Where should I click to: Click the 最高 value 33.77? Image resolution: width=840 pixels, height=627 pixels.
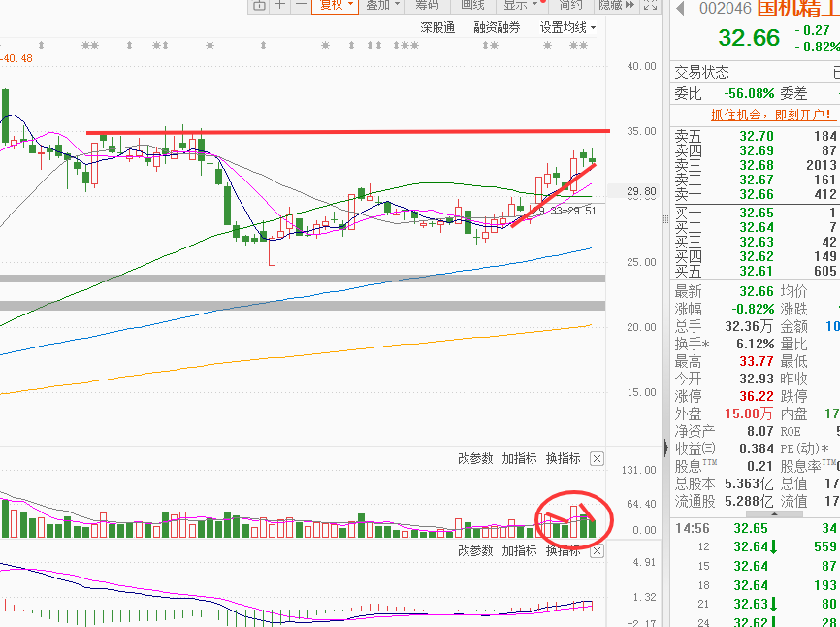[757, 362]
